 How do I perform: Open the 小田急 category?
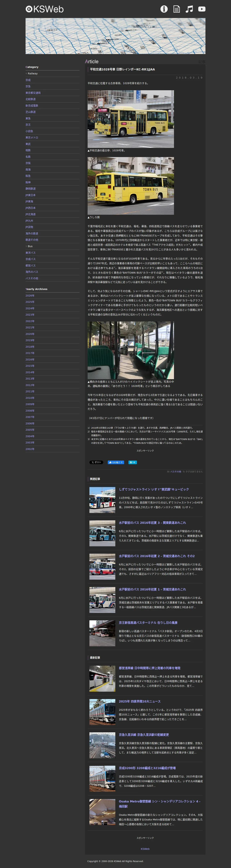[x=29, y=131]
